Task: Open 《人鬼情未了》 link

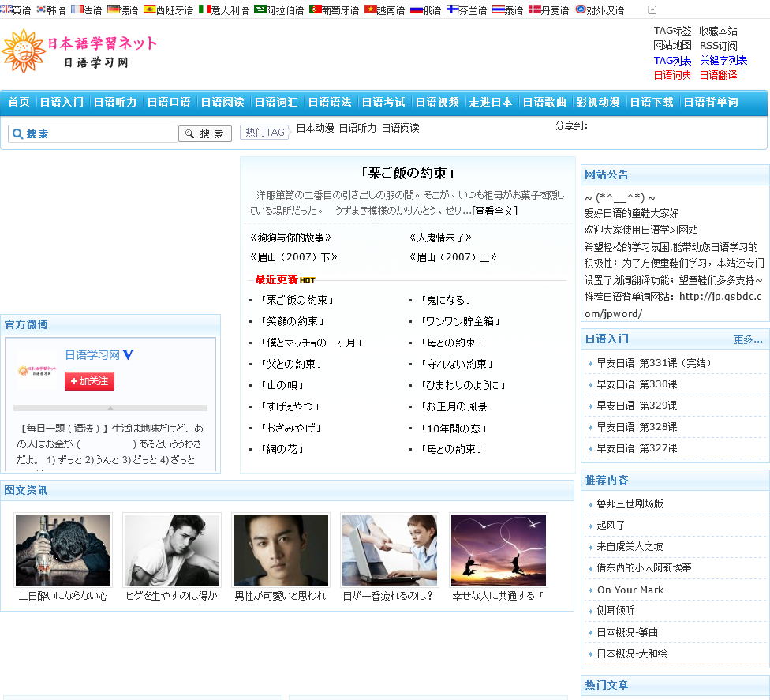Action: (440, 238)
